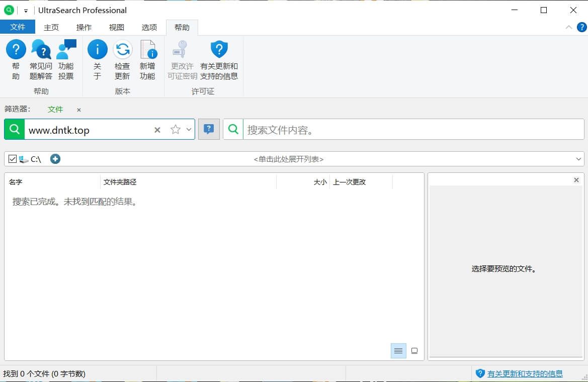Click the UltraSearch application logo icon
This screenshot has height=382, width=588.
(9, 10)
